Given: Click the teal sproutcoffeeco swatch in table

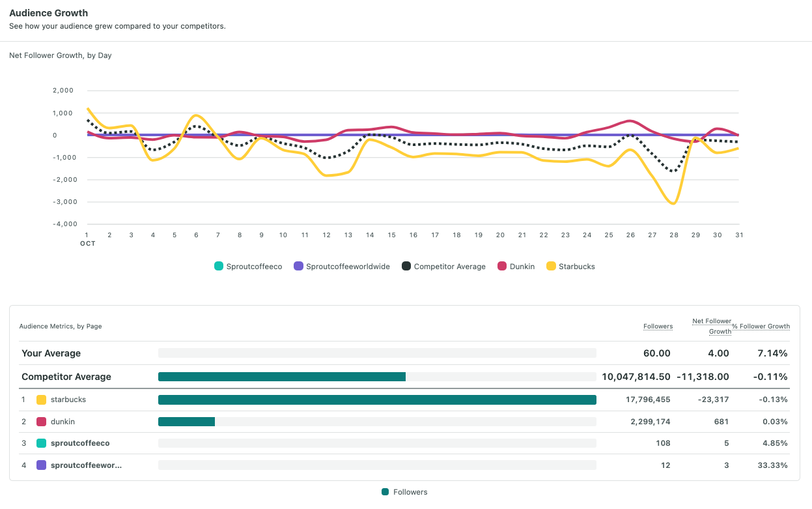Looking at the screenshot, I should (x=41, y=443).
